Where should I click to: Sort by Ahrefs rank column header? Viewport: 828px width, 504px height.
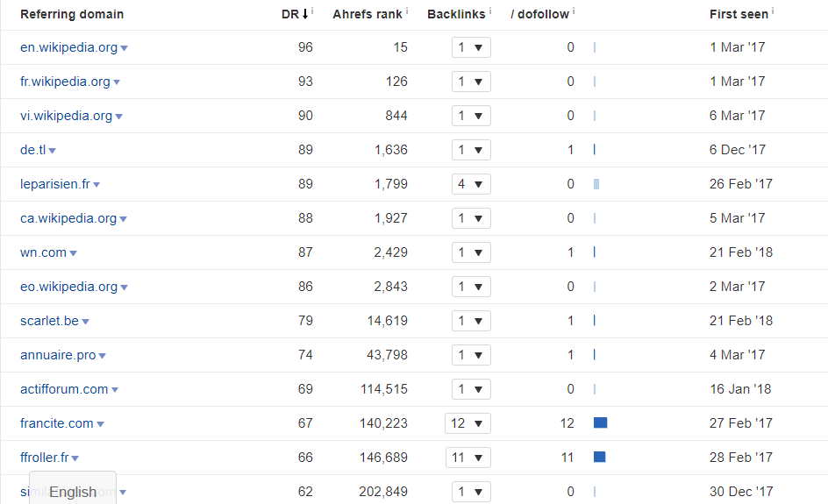point(367,14)
